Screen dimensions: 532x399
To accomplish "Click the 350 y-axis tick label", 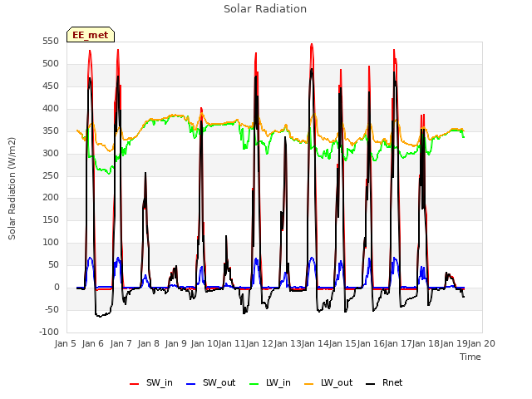I will click(51, 131).
